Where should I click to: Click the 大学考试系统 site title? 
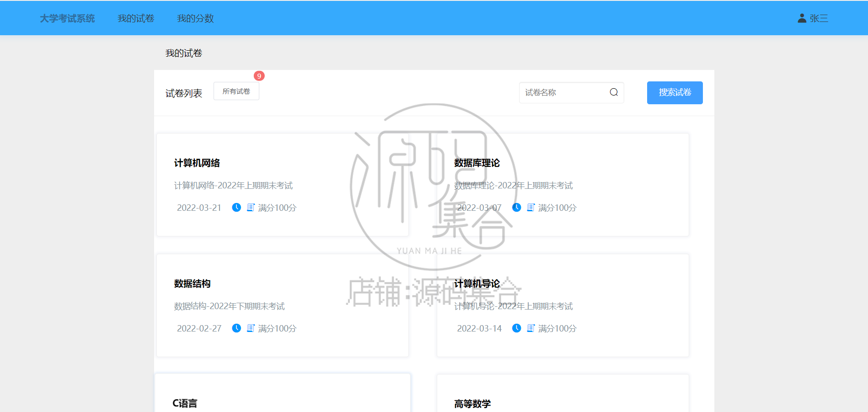67,18
